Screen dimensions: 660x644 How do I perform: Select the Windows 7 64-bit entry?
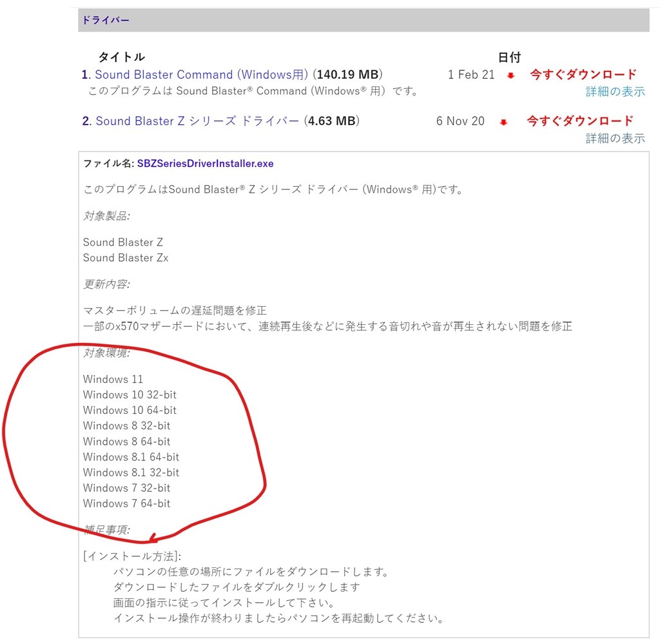(127, 504)
